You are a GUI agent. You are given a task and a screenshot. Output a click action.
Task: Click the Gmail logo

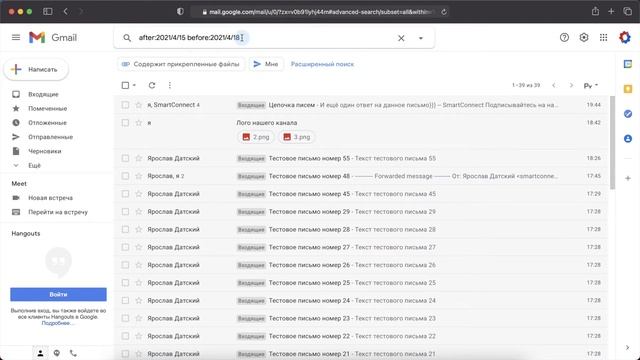53,38
